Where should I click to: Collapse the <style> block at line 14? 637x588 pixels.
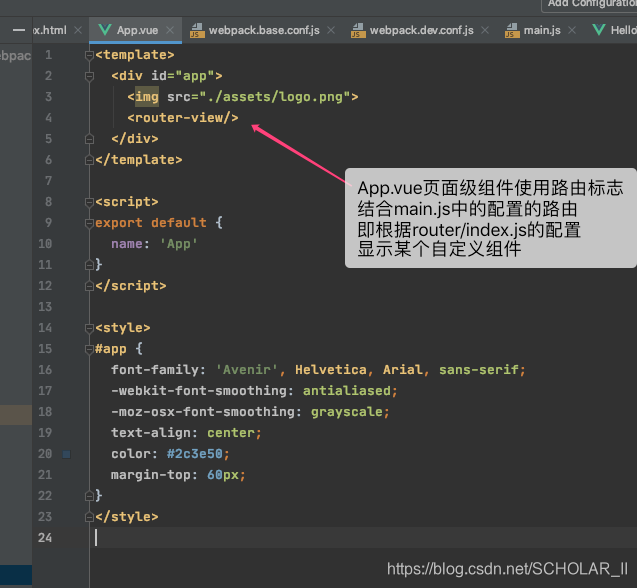pyautogui.click(x=89, y=328)
